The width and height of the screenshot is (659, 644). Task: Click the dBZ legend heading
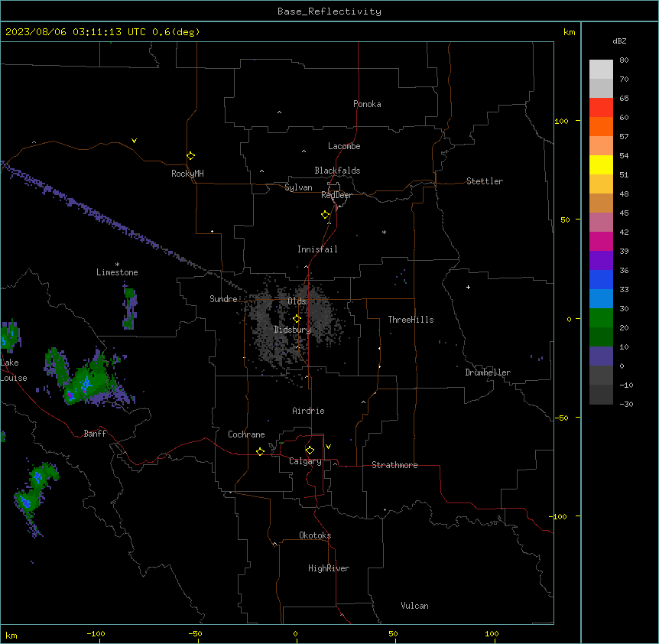point(619,41)
